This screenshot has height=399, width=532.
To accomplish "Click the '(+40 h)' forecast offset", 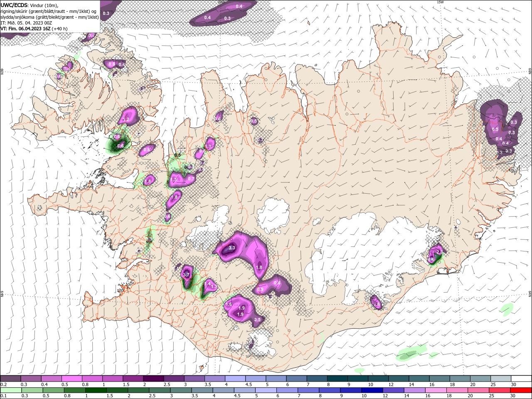I will point(60,29).
